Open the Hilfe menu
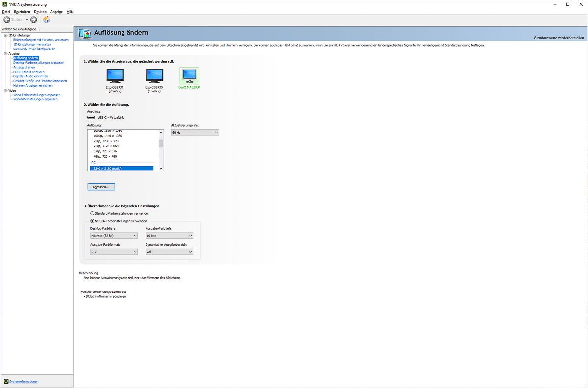The height and width of the screenshot is (388, 588). click(x=70, y=11)
